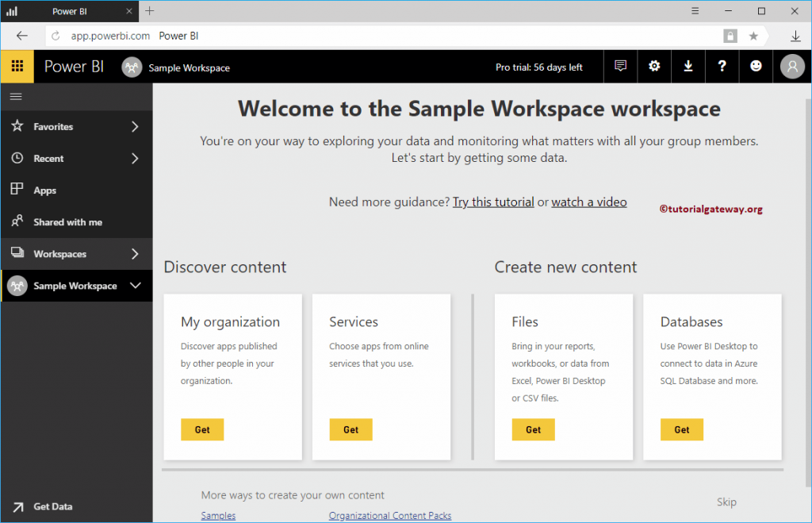
Task: Open the browser menu icon
Action: point(695,11)
